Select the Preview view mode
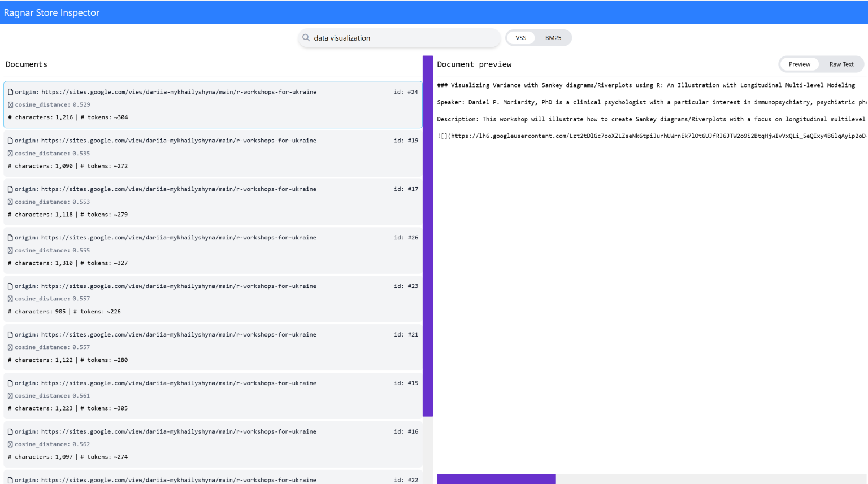 click(799, 64)
